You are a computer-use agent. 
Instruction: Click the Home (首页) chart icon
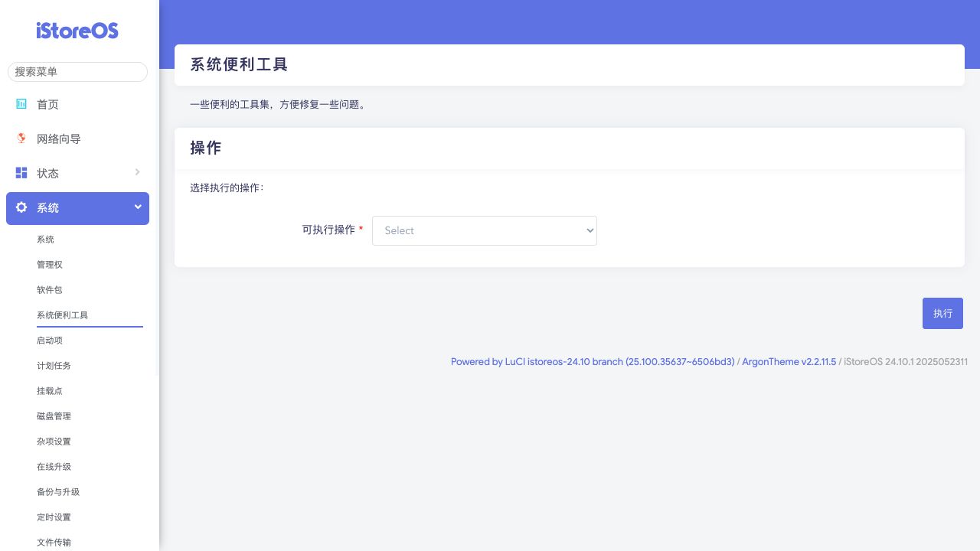(x=21, y=104)
